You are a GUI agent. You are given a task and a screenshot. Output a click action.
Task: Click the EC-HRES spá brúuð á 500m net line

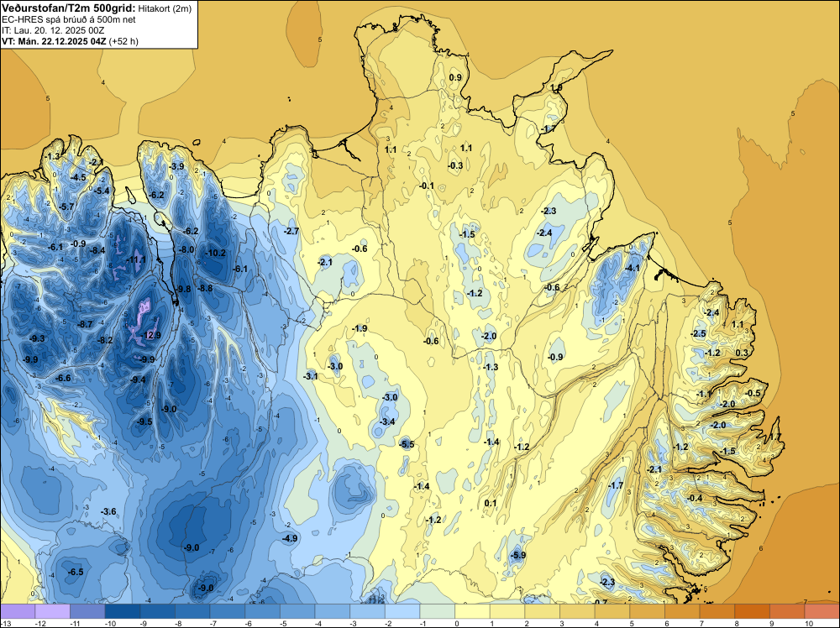pos(69,20)
